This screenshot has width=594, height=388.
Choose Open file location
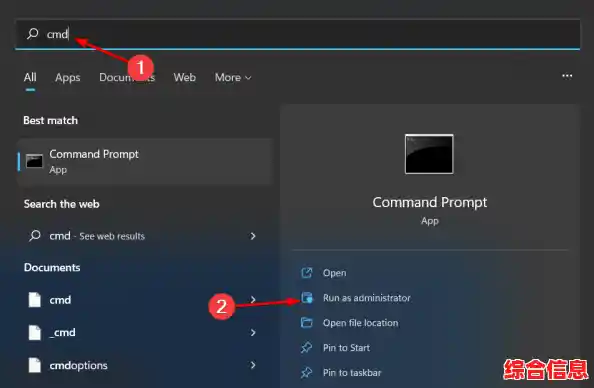(x=360, y=323)
